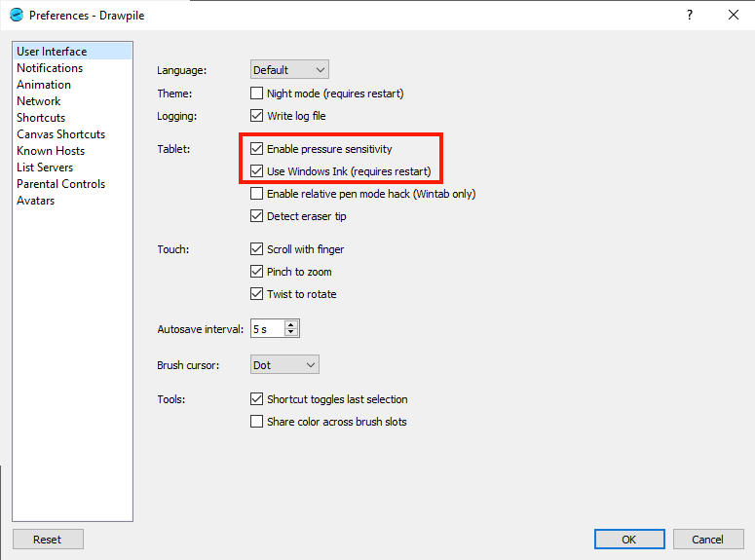Click the Cancel button
The height and width of the screenshot is (560, 755).
(x=708, y=540)
